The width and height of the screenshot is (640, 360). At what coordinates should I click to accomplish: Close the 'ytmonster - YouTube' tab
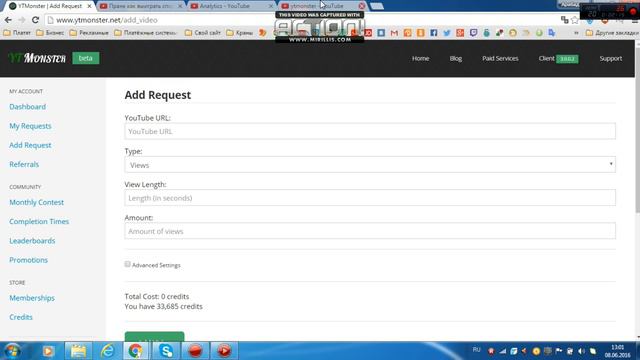coord(362,6)
